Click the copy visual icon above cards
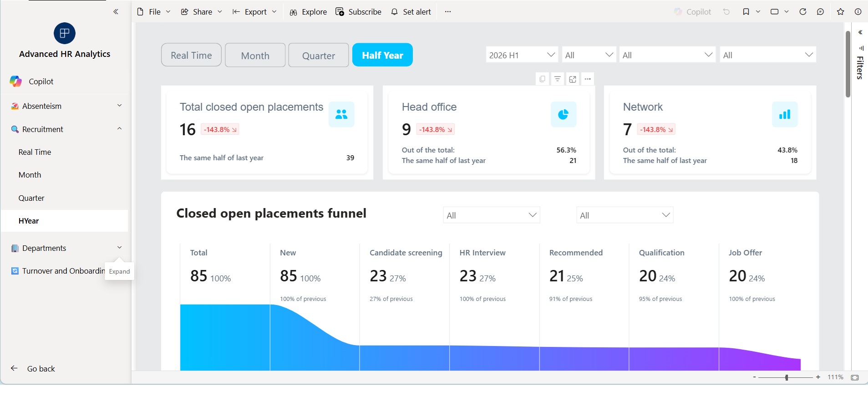 tap(542, 79)
